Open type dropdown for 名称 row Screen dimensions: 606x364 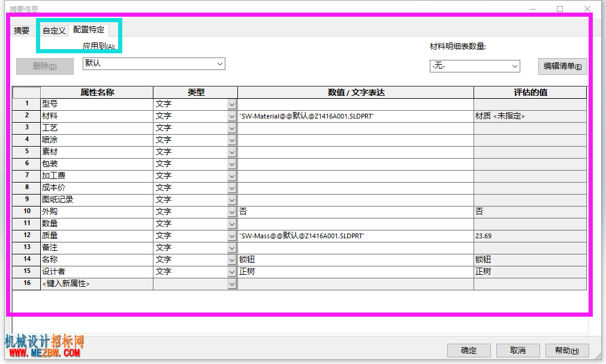point(232,260)
